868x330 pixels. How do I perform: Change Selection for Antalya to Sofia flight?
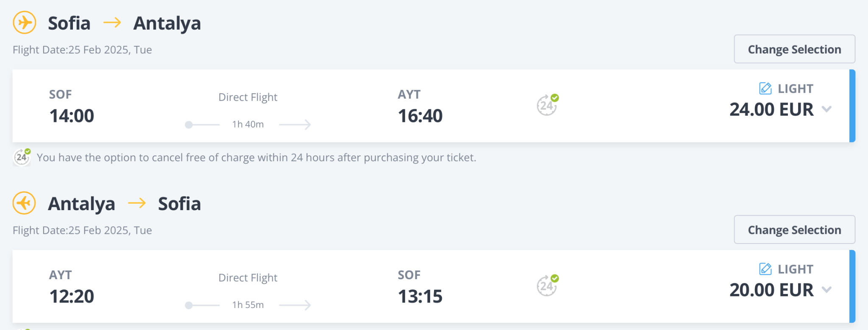794,230
